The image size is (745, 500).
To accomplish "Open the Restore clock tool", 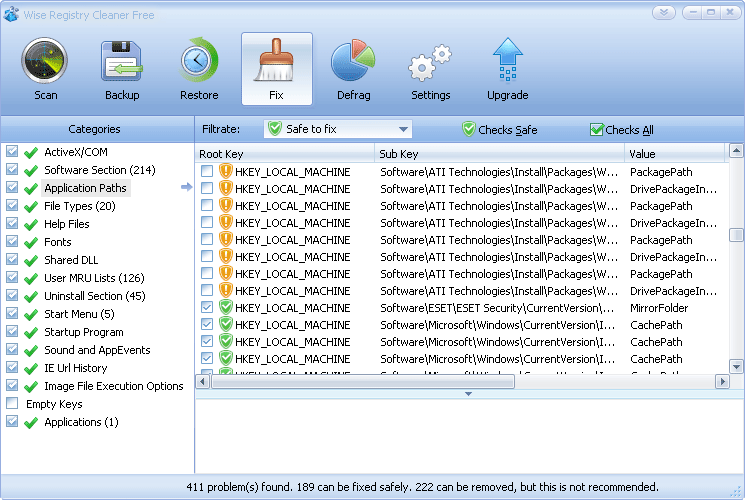I will tap(199, 60).
